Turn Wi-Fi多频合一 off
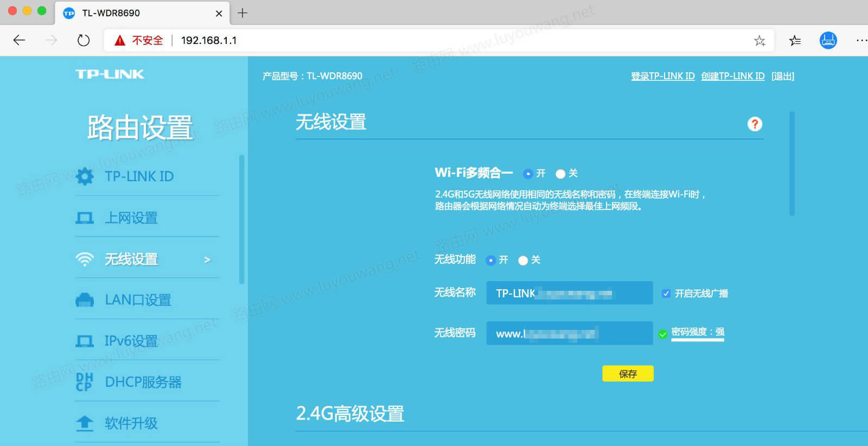Screen dimensions: 868x446 pos(560,174)
